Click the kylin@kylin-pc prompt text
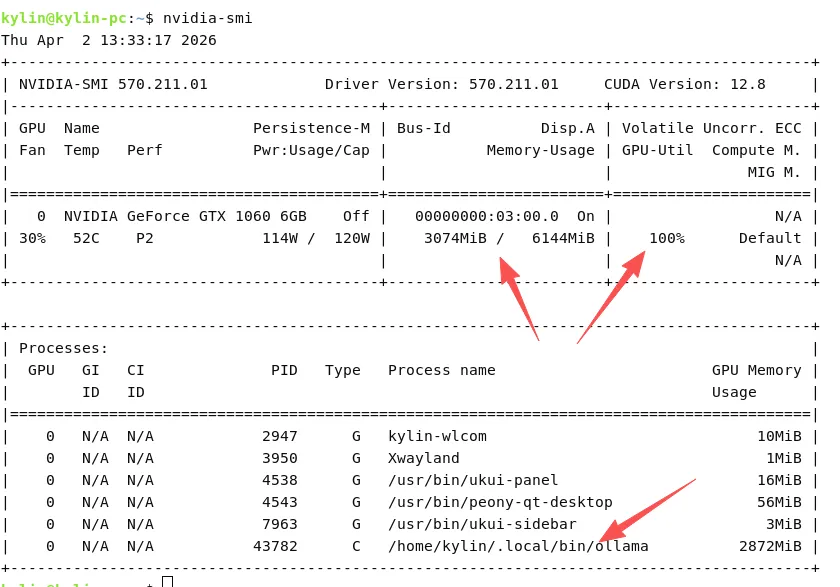The height and width of the screenshot is (587, 840). coord(64,18)
